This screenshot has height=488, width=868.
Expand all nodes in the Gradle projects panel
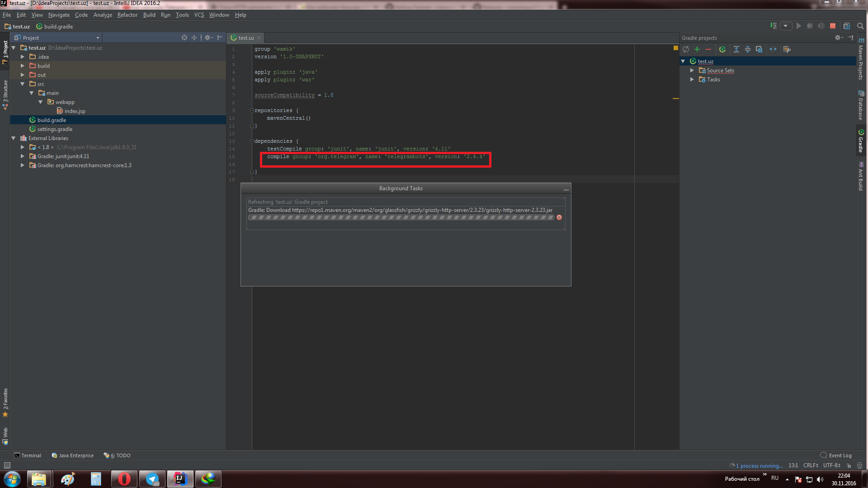click(x=736, y=49)
